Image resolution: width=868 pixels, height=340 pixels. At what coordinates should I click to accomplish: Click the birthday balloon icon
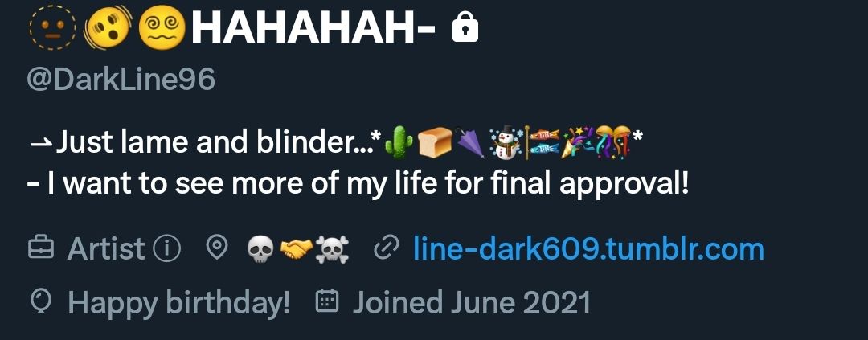tap(42, 302)
